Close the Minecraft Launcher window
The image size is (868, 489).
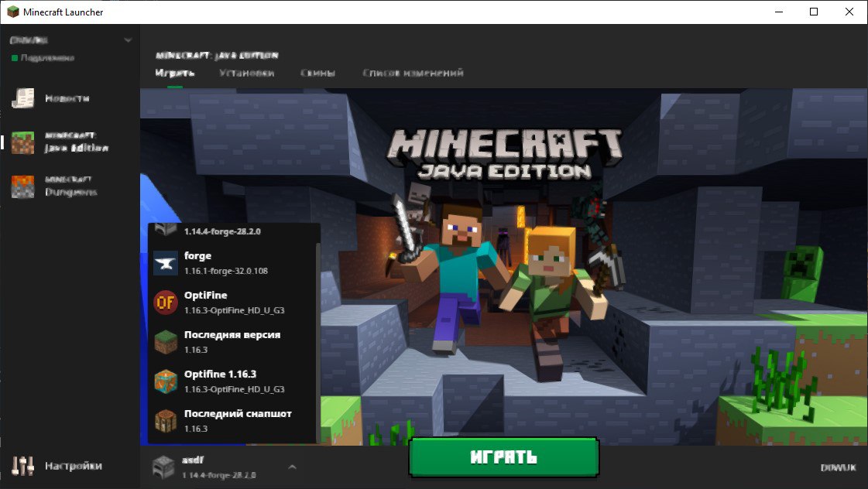(x=849, y=12)
